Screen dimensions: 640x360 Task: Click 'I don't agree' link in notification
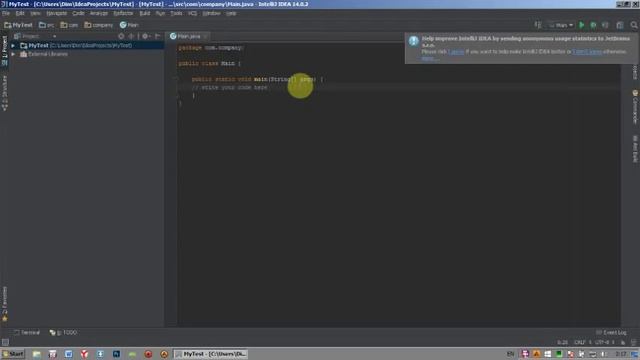click(587, 52)
